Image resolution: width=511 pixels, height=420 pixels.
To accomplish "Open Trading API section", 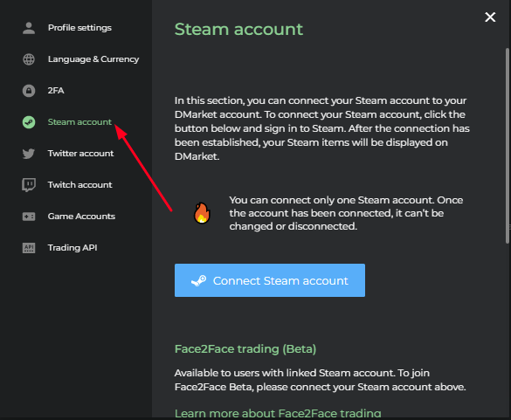I will (x=73, y=248).
